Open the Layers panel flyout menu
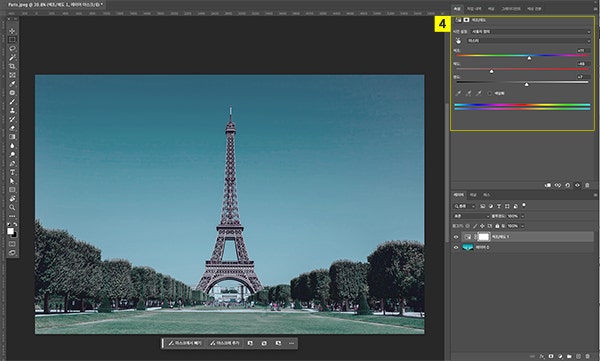This screenshot has width=600, height=361. pyautogui.click(x=595, y=195)
